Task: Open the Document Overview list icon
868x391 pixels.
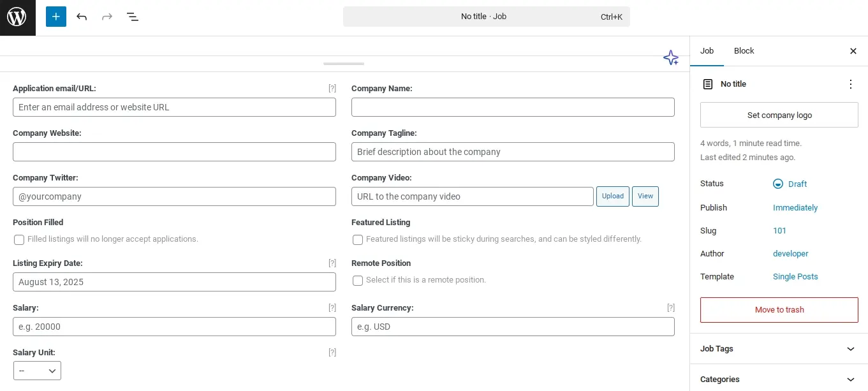Action: (133, 17)
